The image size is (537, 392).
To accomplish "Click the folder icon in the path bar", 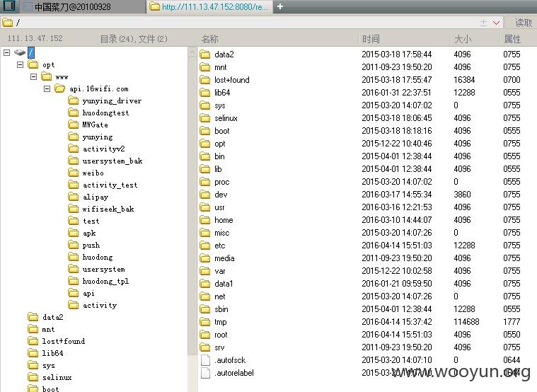I will click(8, 23).
